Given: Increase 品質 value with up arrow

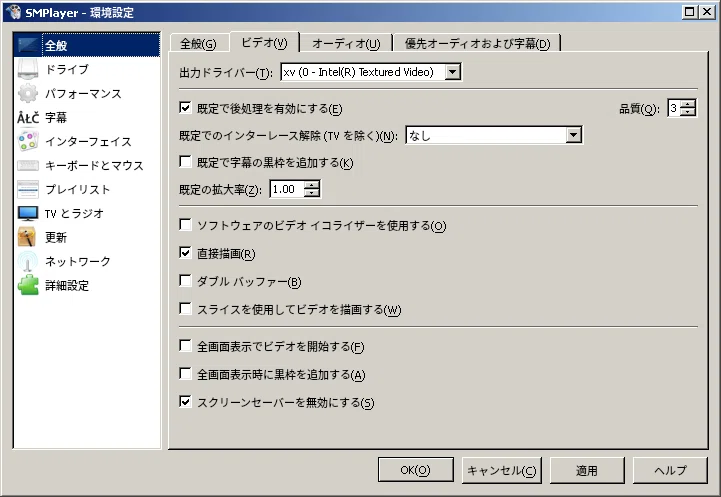Looking at the screenshot, I should pos(688,104).
